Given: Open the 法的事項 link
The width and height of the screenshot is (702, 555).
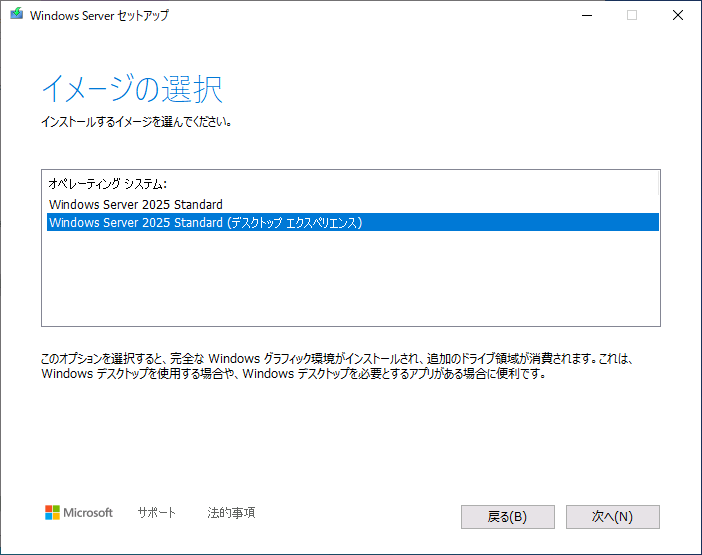Looking at the screenshot, I should tap(231, 512).
